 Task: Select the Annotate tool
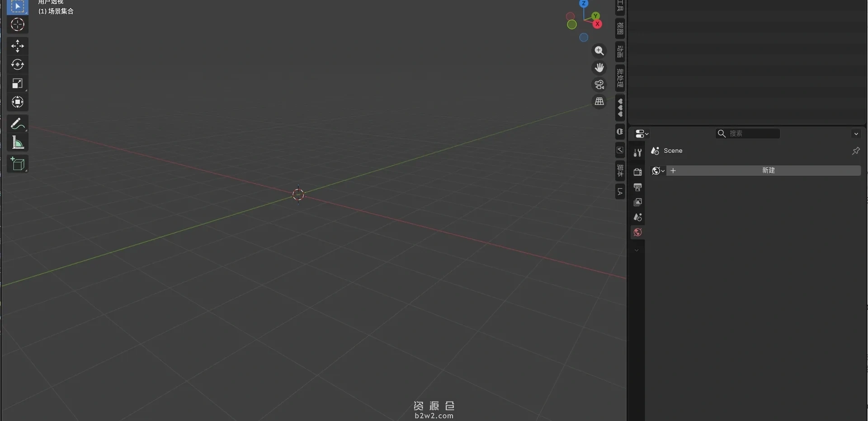(17, 123)
